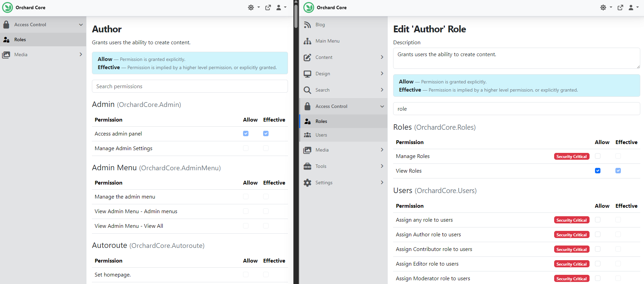Viewport: 644px width, 284px height.
Task: Click the Design monitor icon
Action: (307, 74)
